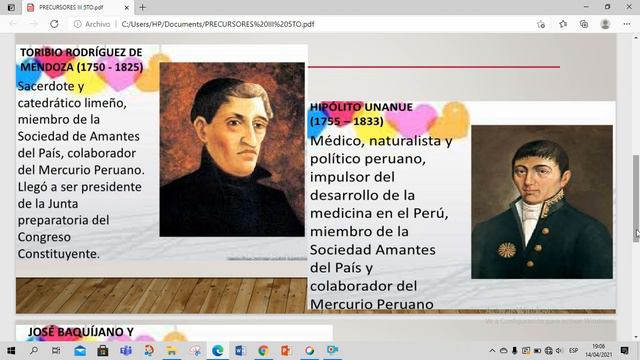Screen dimensions: 640x360
Task: Open File Explorer from taskbar
Action: [x=171, y=350]
